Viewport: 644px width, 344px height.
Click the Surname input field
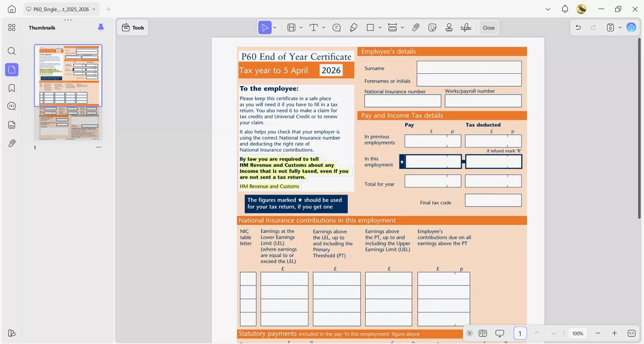tap(469, 67)
